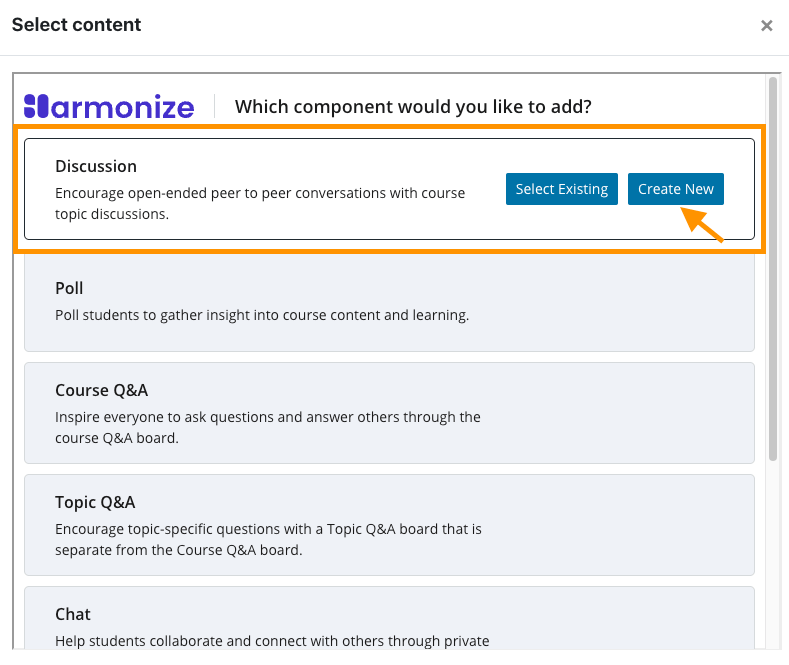Click the Topic Q&A description text

(268, 539)
